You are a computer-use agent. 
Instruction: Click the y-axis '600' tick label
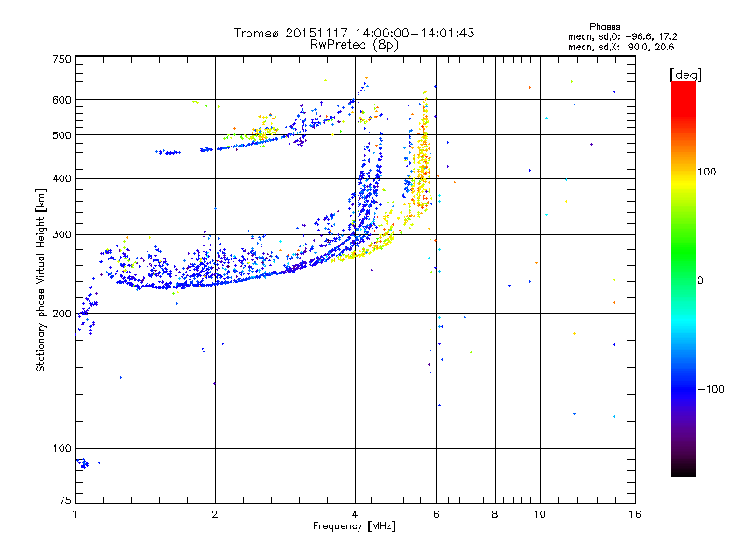tap(62, 100)
